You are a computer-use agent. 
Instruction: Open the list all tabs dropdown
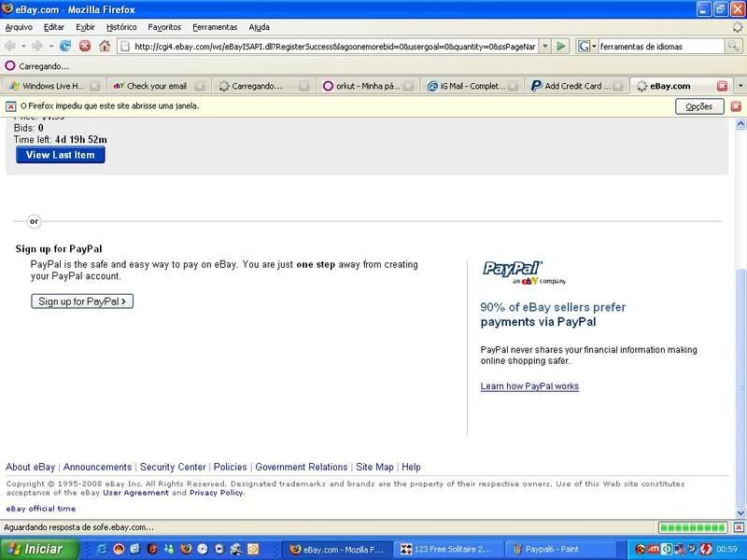pos(740,86)
